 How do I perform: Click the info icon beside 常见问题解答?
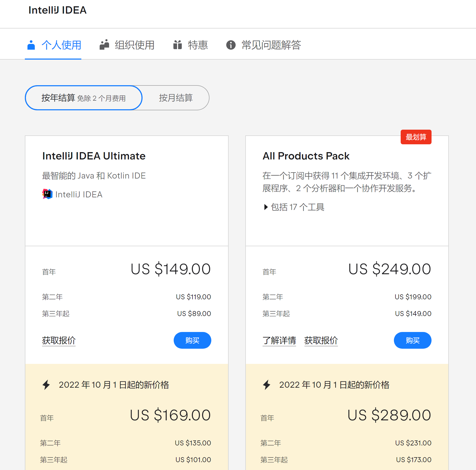click(231, 45)
